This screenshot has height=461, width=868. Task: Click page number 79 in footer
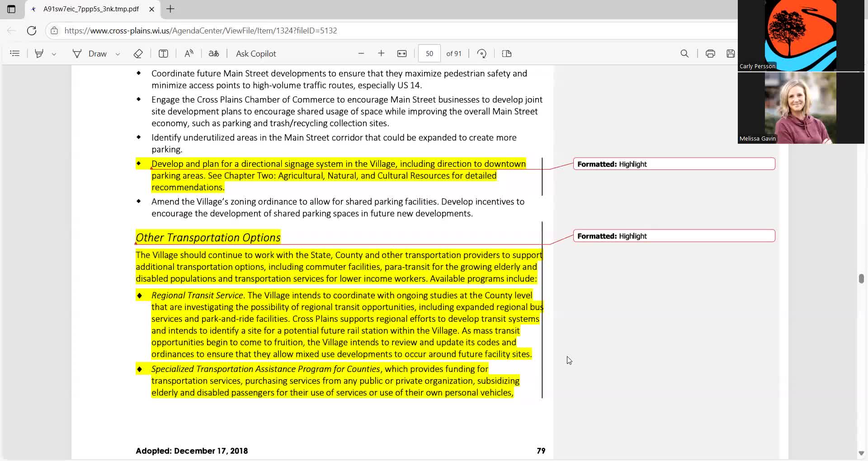(x=541, y=451)
